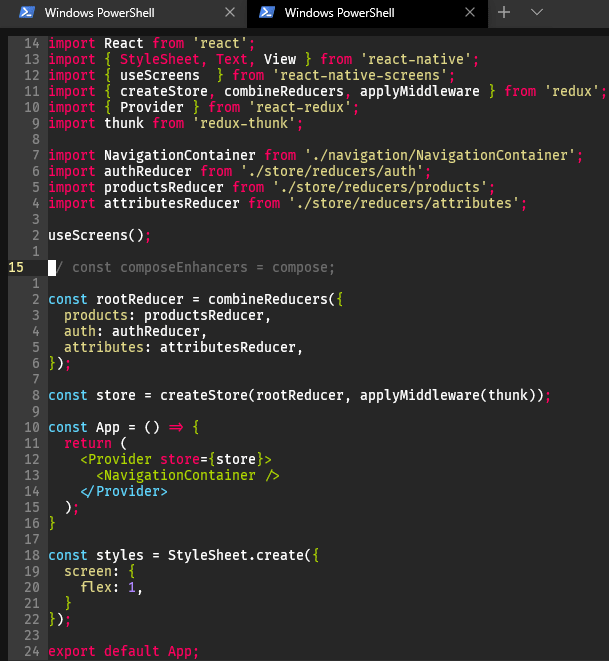Screen dimensions: 609x661
Task: Click current line number 15 in gutter
Action: (16, 268)
